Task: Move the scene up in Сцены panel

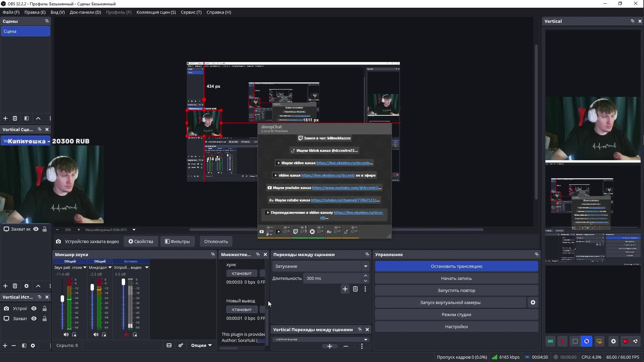Action: pos(38,118)
